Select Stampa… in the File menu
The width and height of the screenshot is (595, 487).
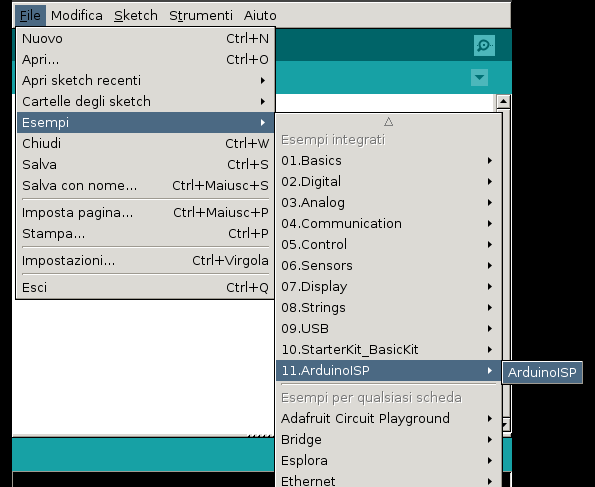(145, 233)
